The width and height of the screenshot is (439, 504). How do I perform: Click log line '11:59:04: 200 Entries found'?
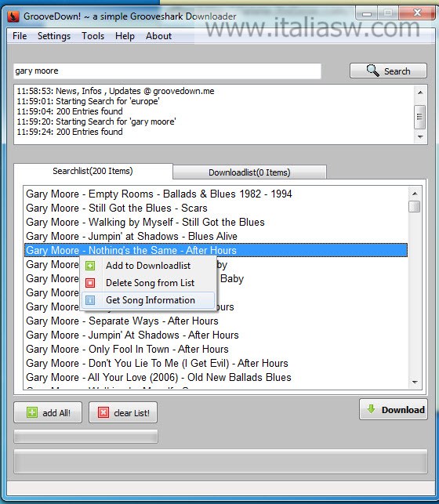(70, 111)
